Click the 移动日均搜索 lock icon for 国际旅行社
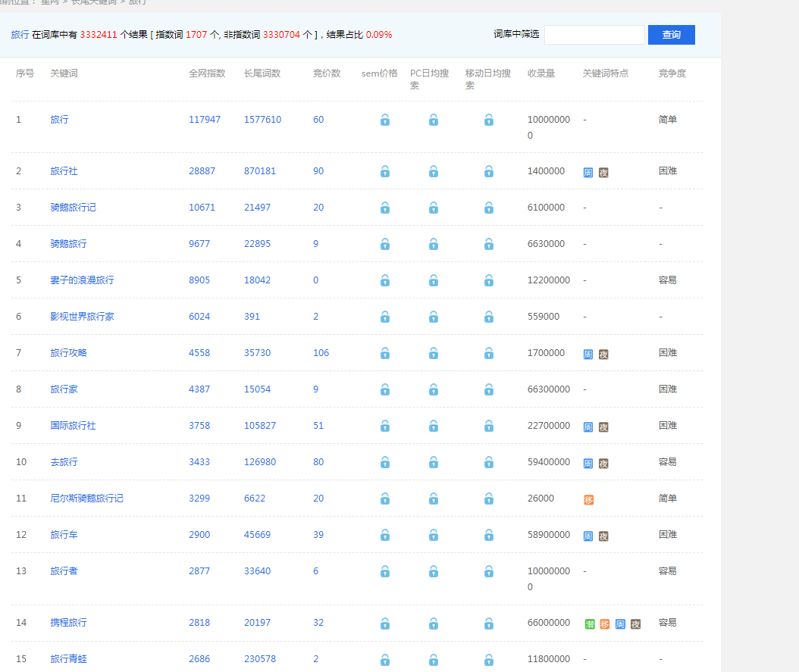Viewport: 799px width, 672px height. coord(489,426)
